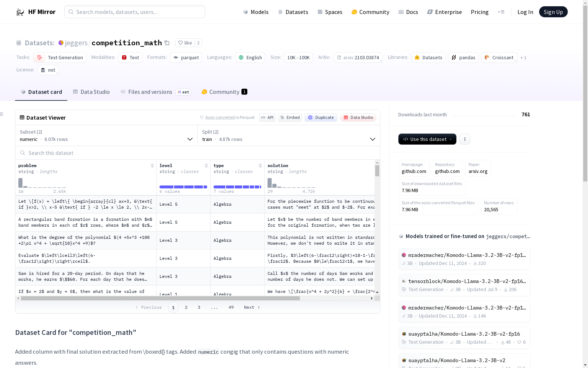Screen dimensions: 588x368
Task: Click the main search models input
Action: coord(135,12)
